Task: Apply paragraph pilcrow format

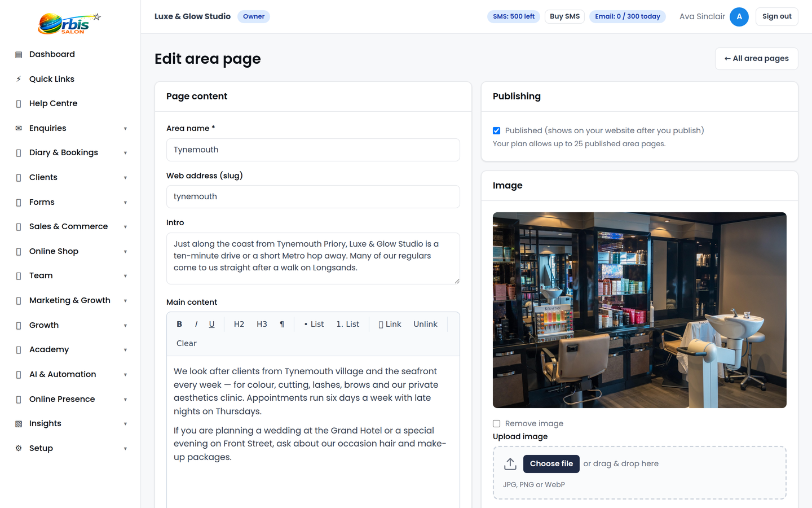Action: point(282,324)
